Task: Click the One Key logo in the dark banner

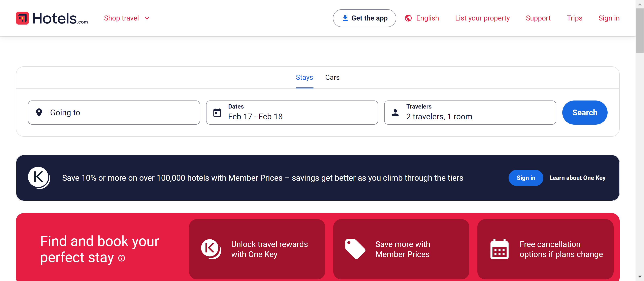Action: (x=39, y=178)
